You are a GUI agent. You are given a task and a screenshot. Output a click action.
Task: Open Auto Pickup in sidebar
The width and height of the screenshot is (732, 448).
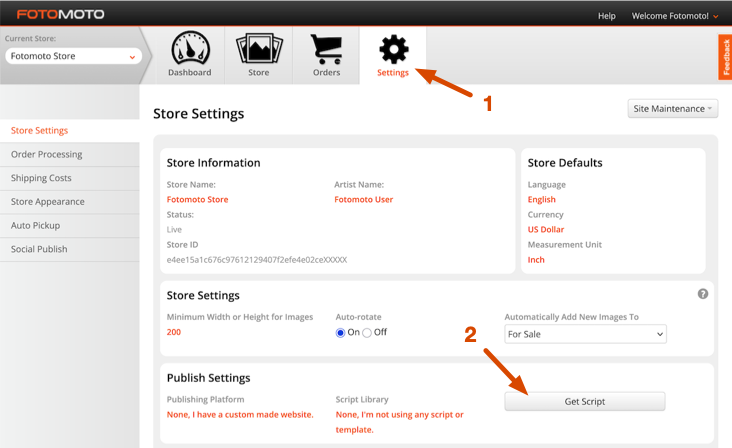coord(70,226)
